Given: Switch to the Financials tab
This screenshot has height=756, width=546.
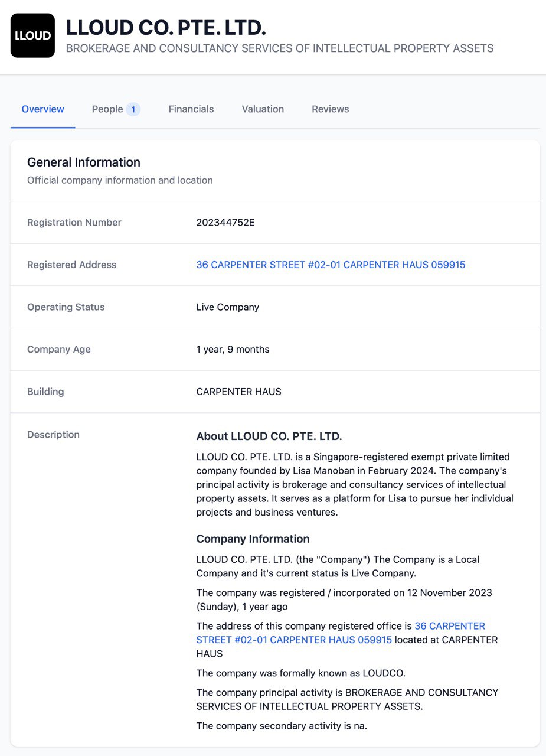Looking at the screenshot, I should (191, 109).
